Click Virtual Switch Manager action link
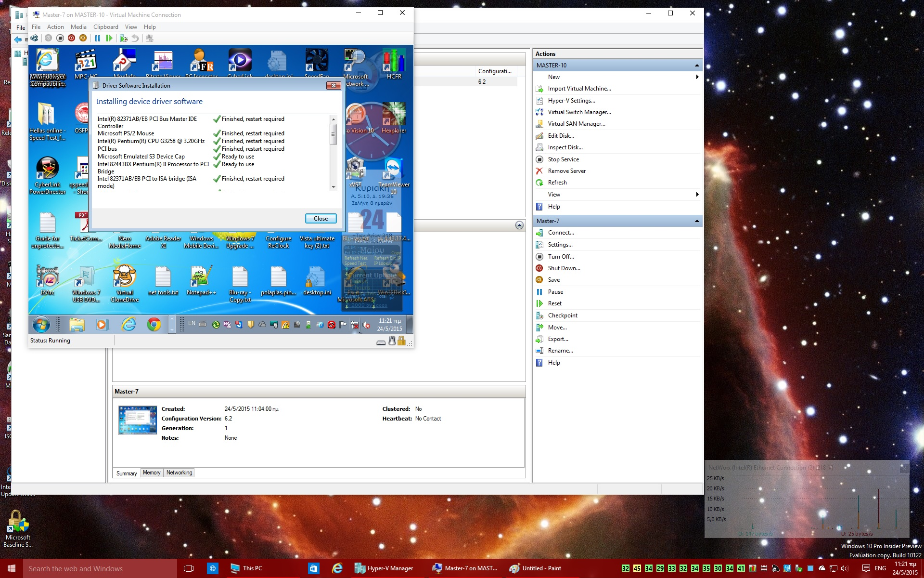 pos(579,112)
